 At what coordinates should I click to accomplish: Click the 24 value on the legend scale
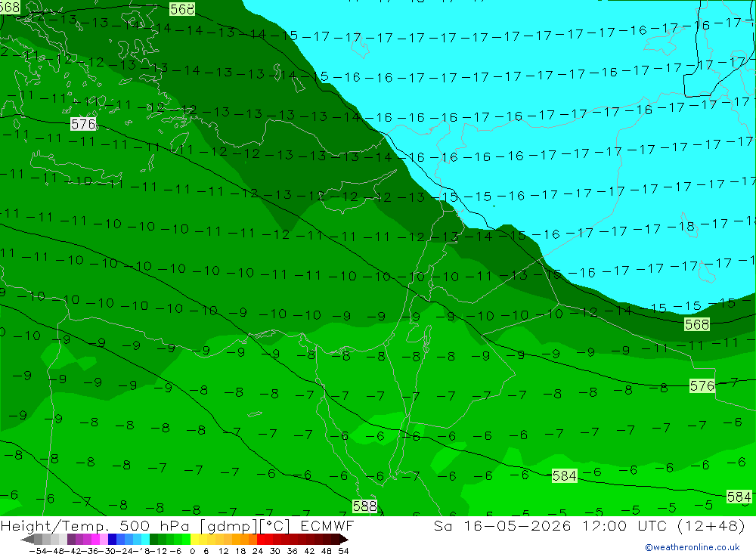(x=258, y=551)
